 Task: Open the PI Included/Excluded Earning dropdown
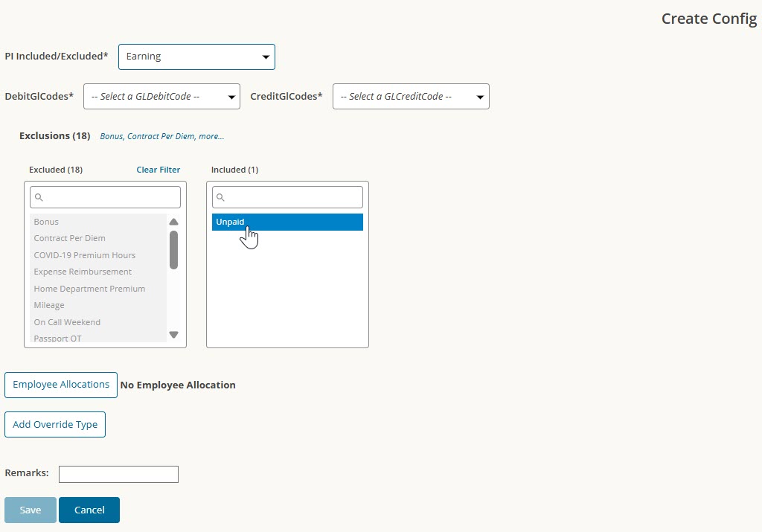click(196, 57)
